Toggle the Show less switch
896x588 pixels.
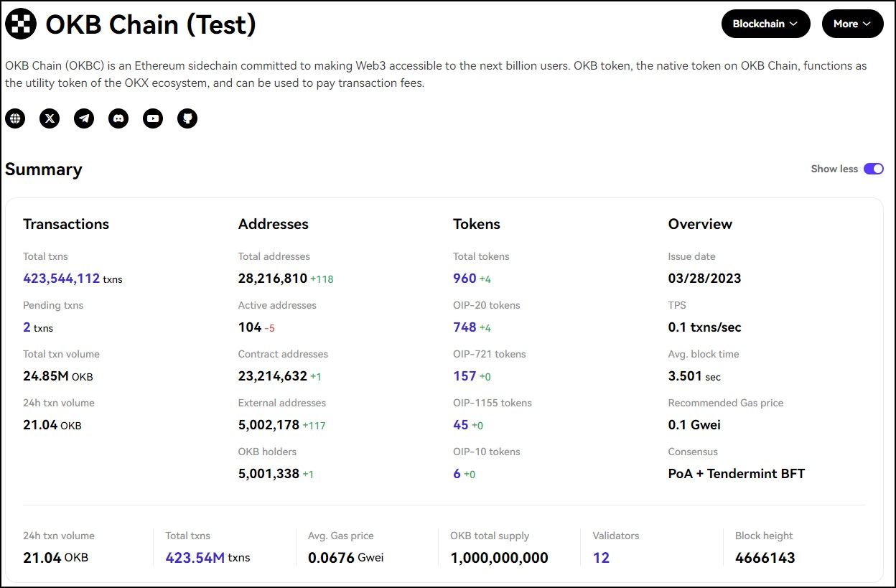click(x=873, y=169)
